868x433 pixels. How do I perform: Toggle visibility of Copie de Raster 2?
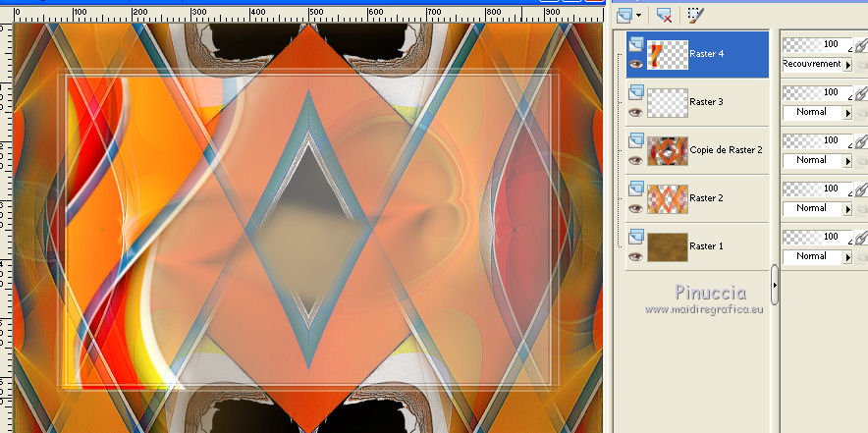(635, 161)
